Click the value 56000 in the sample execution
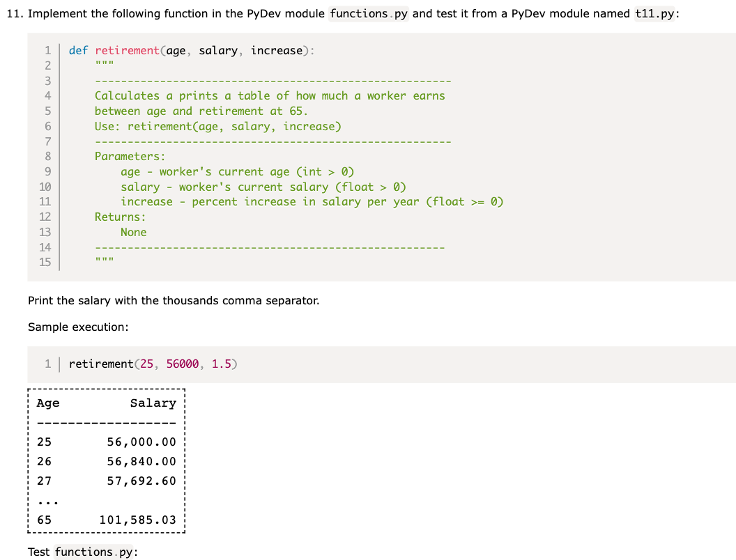This screenshot has height=560, width=736. coord(181,364)
